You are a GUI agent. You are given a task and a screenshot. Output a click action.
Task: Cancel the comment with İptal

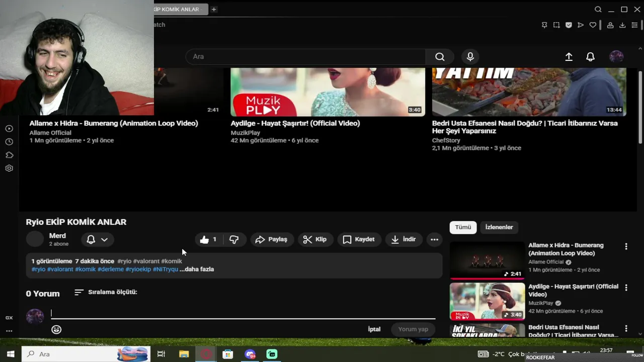tap(374, 329)
